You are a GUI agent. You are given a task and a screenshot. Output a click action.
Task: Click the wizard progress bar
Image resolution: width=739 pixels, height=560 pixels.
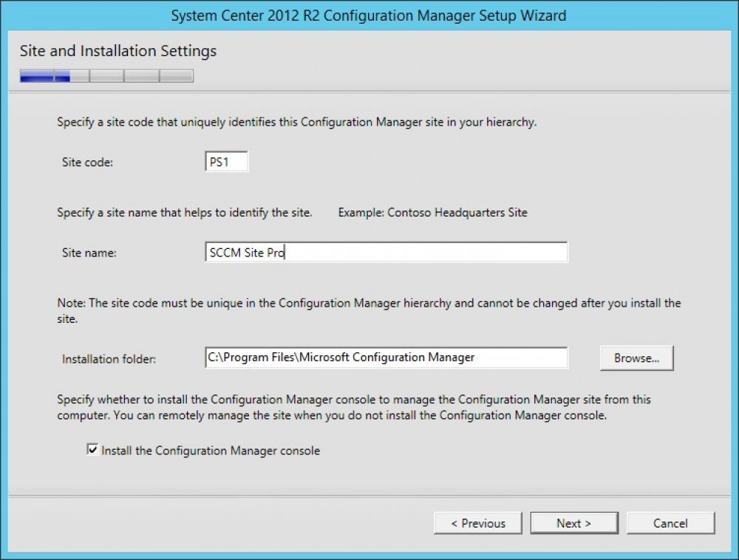[x=106, y=76]
